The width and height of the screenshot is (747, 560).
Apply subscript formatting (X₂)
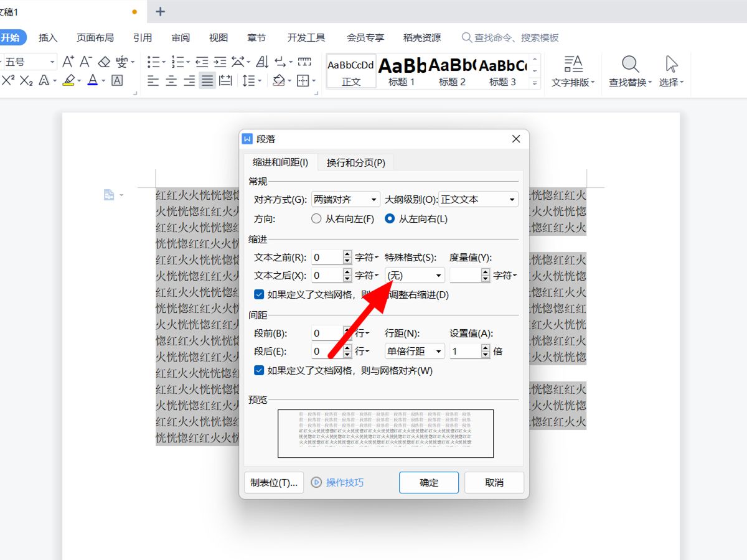[x=26, y=80]
